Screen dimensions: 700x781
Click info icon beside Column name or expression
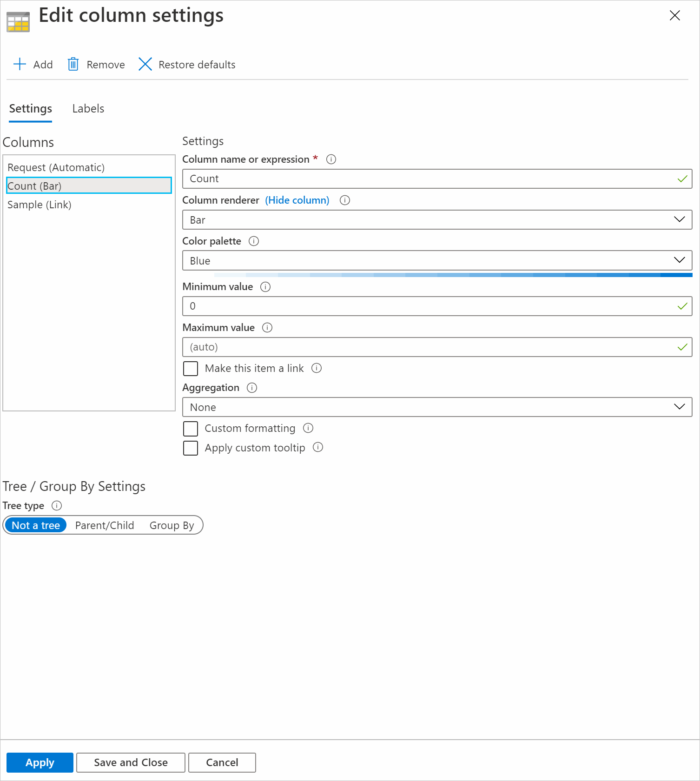point(331,159)
